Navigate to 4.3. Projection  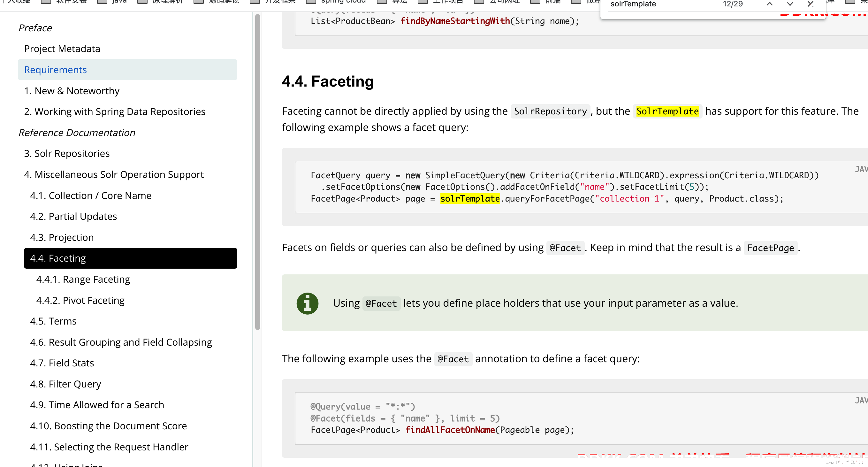pos(62,238)
